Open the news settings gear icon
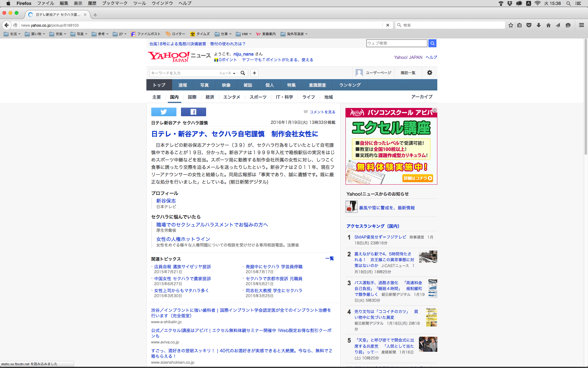The height and width of the screenshot is (368, 588). tap(429, 73)
